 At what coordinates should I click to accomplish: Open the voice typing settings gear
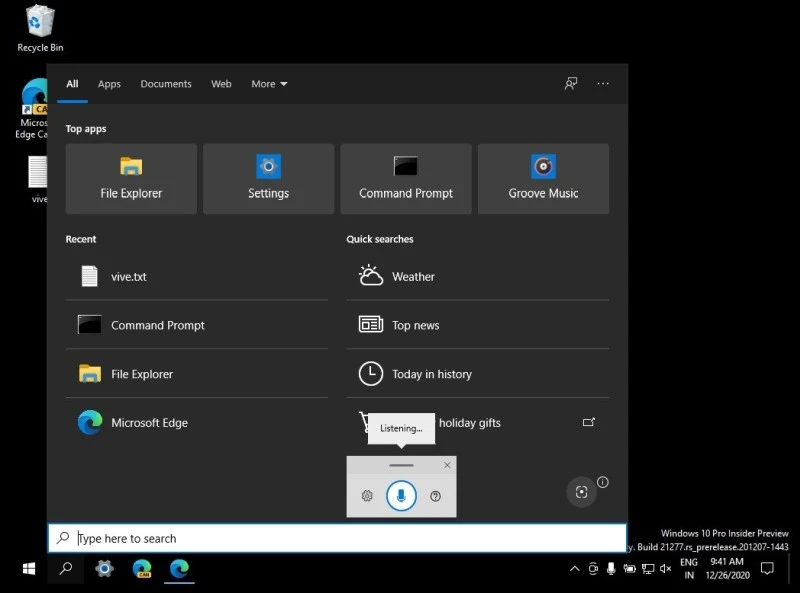[x=368, y=495]
